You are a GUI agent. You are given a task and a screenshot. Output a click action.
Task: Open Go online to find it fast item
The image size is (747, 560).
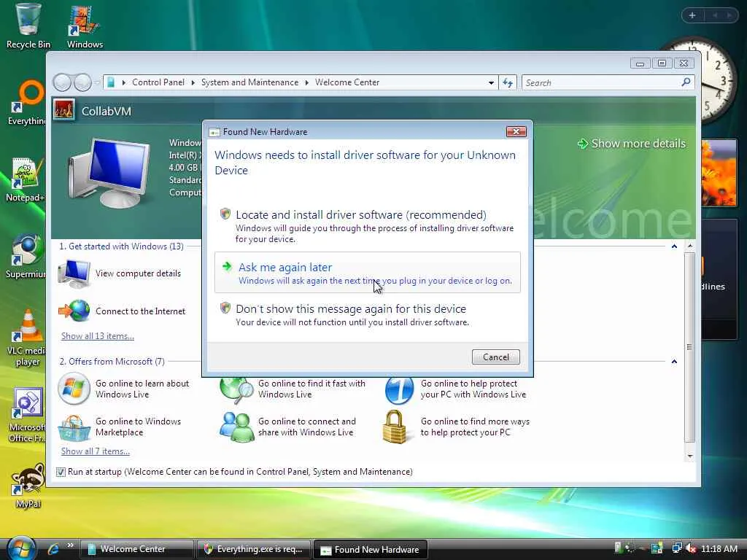pos(293,389)
